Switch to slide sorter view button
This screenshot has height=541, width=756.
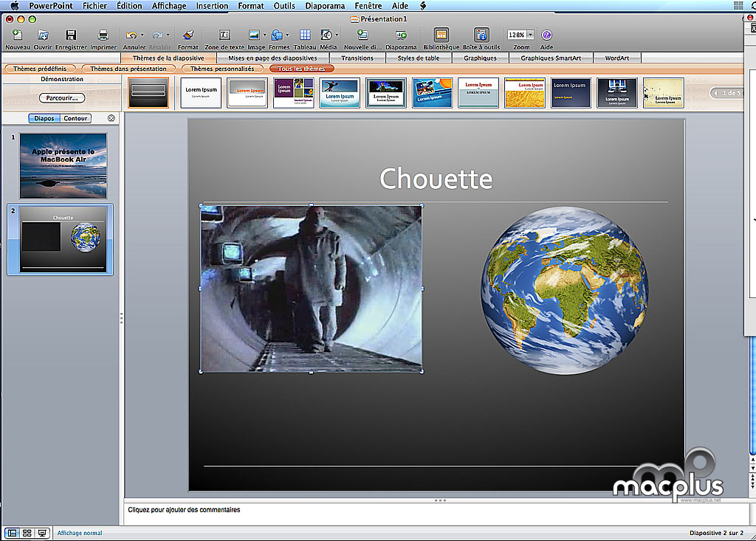click(x=27, y=533)
